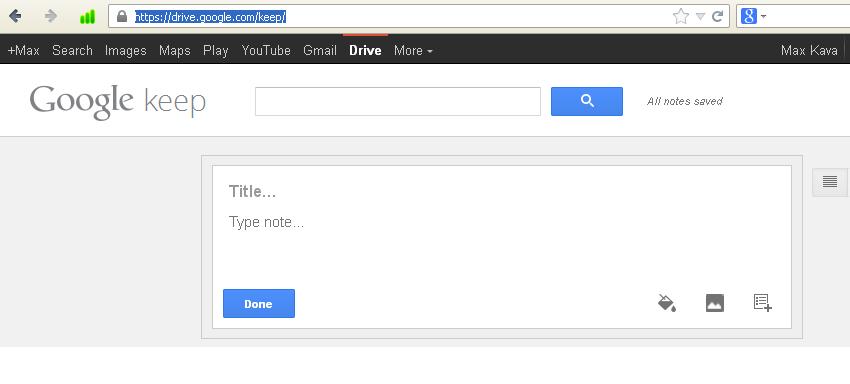Screen dimensions: 850x384
Task: Go back with browser back arrow
Action: click(15, 16)
